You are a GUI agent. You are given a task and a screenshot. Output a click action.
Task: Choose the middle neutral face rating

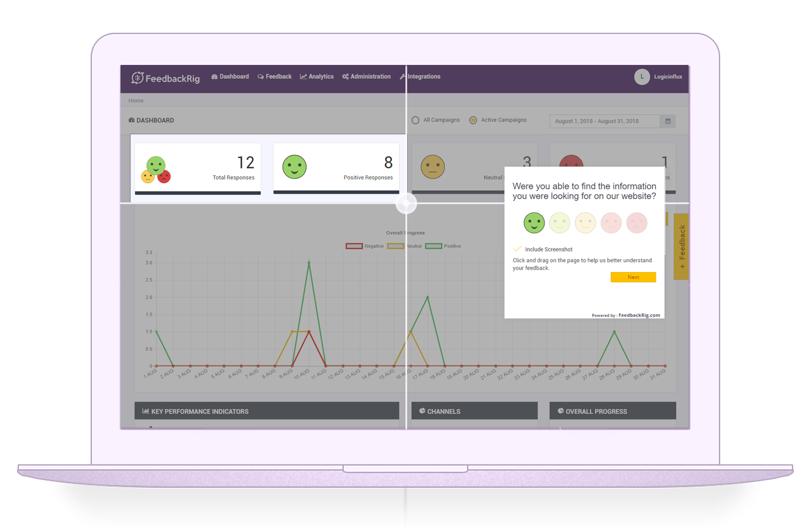coord(585,223)
